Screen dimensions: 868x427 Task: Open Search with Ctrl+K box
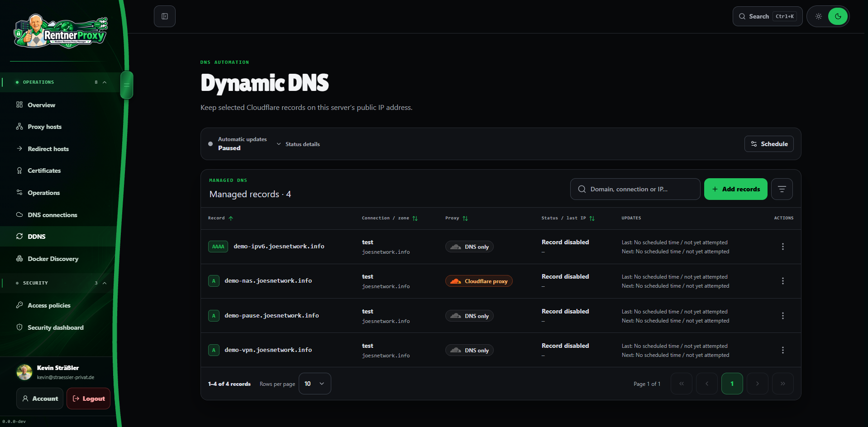[x=768, y=16]
